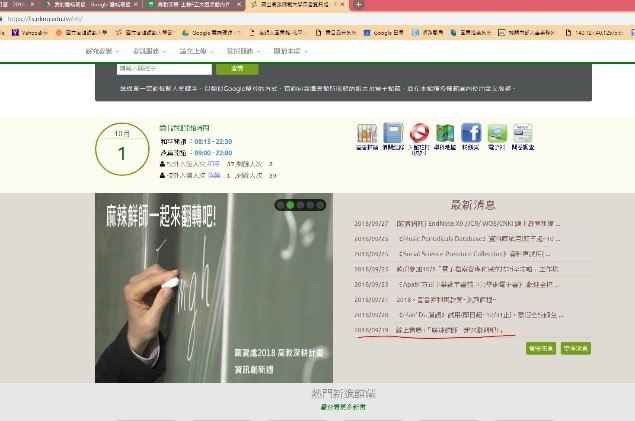Expand the second navigation menu item
The width and height of the screenshot is (635, 421).
(x=149, y=51)
